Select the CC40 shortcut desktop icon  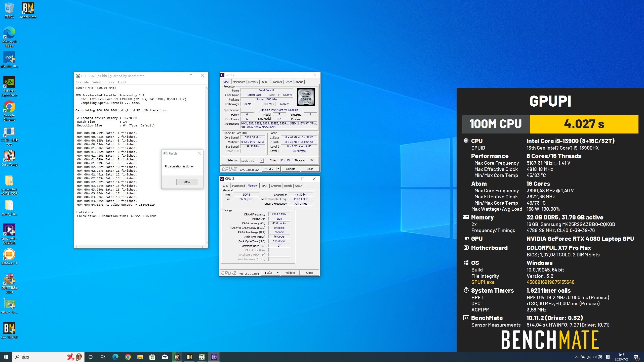point(9,136)
